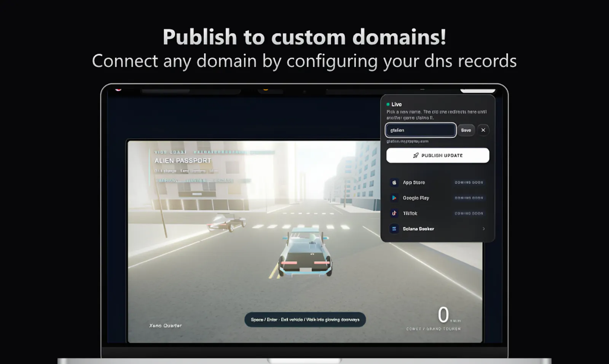Click the blue player car in viewport
The image size is (609, 364).
[x=305, y=253]
